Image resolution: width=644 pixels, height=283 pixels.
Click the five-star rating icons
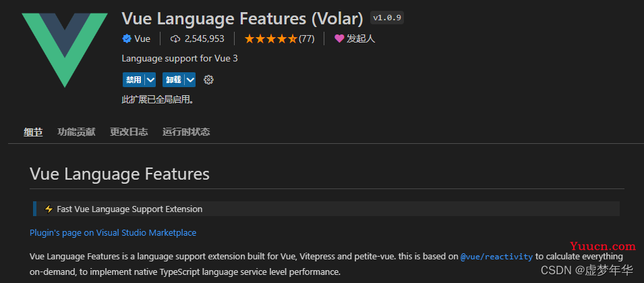pos(270,38)
